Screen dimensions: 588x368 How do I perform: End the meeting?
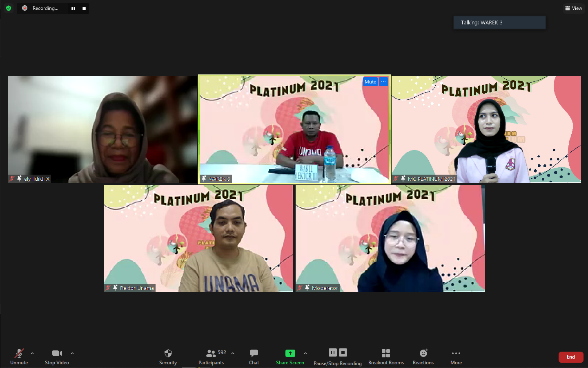point(570,357)
